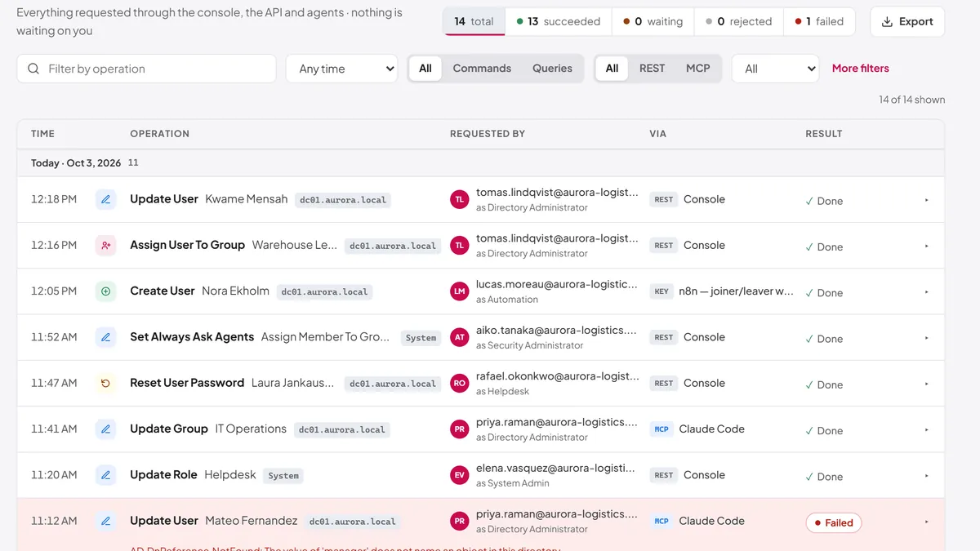Click the PR avatar in the failed 11:12 AM row
980x551 pixels.
(x=460, y=520)
